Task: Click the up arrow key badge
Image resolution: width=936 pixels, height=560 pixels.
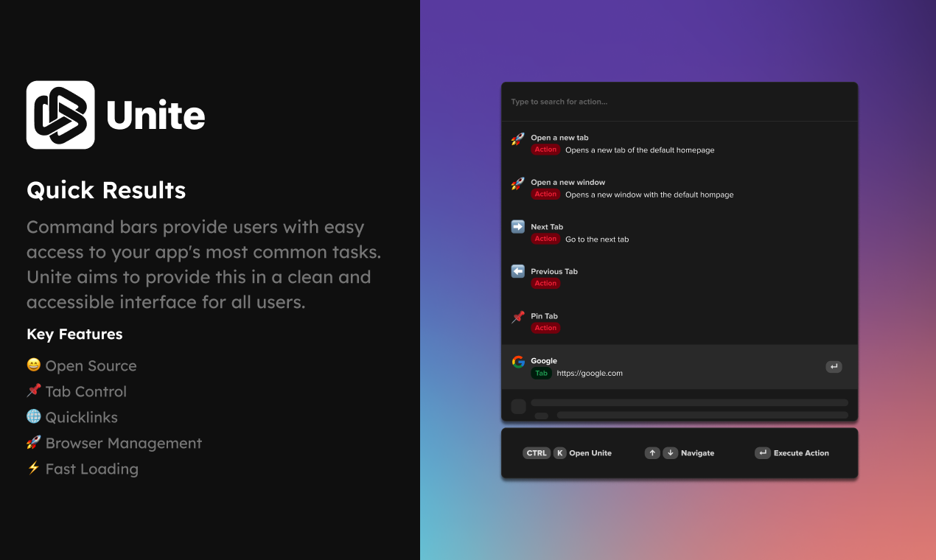Action: click(x=652, y=453)
